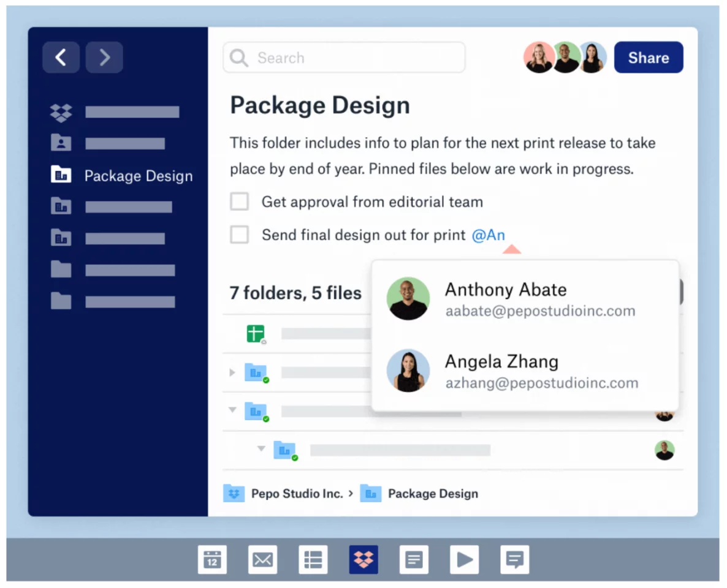Viewport: 727px width, 588px height.
Task: Click inside the Search input field
Action: pyautogui.click(x=343, y=58)
